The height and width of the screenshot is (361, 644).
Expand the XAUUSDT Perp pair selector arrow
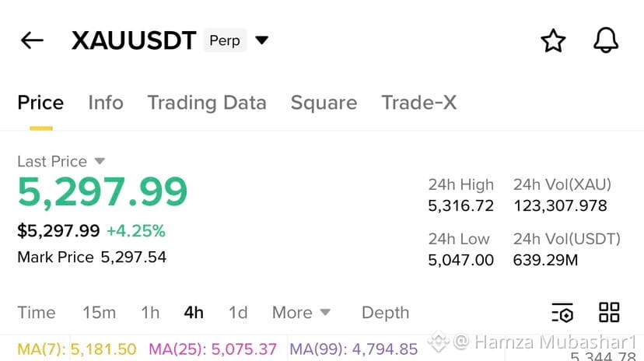pos(261,40)
